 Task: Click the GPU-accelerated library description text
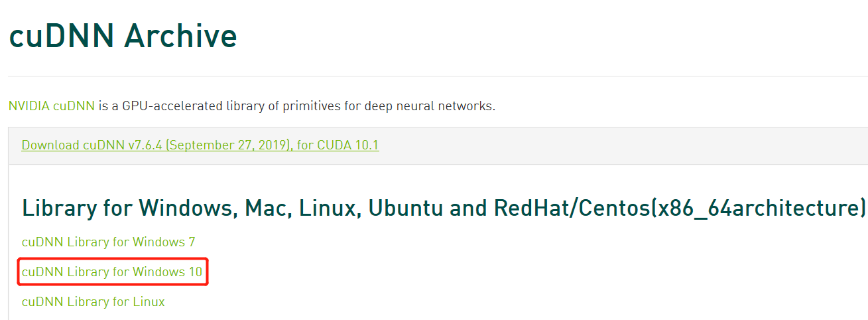(x=296, y=106)
